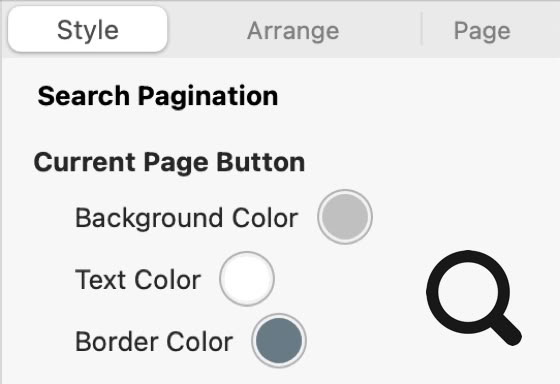Image resolution: width=560 pixels, height=384 pixels.
Task: Switch to the Style tab
Action: pos(88,29)
